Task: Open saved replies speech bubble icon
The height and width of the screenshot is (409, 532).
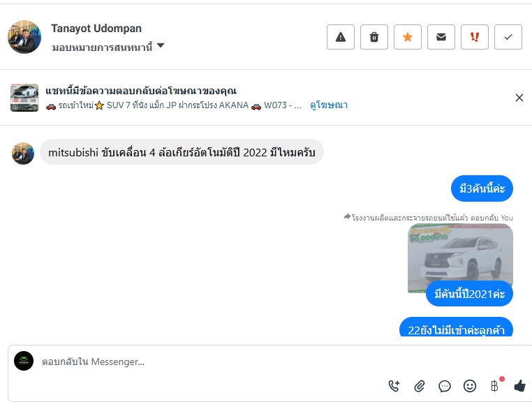Action: click(445, 386)
